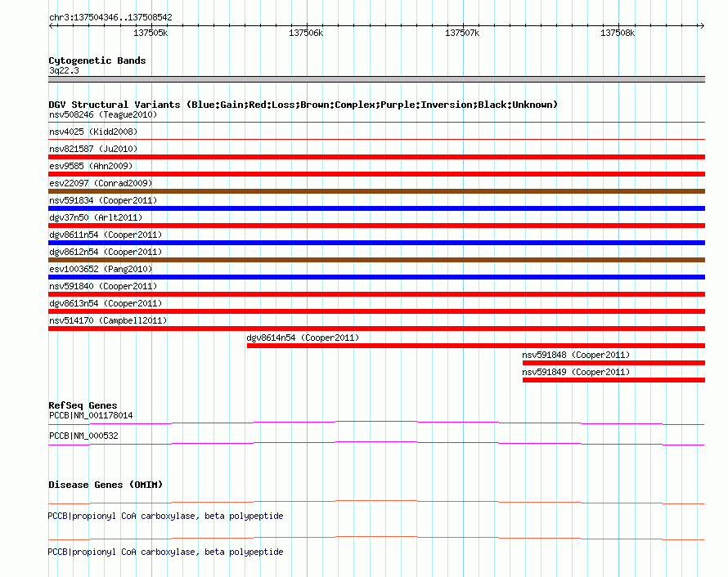Select the nsv591849 (Cooper2011) label
Image resolution: width=728 pixels, height=577 pixels.
tap(576, 372)
